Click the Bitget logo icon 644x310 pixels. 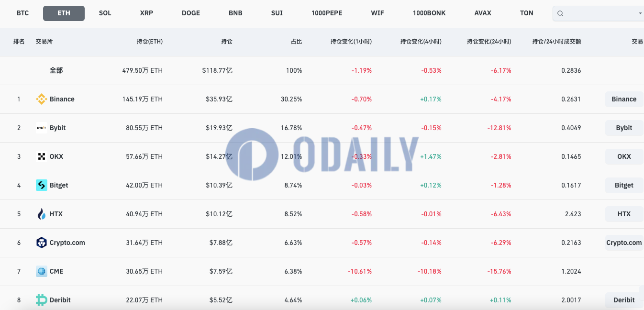point(42,185)
